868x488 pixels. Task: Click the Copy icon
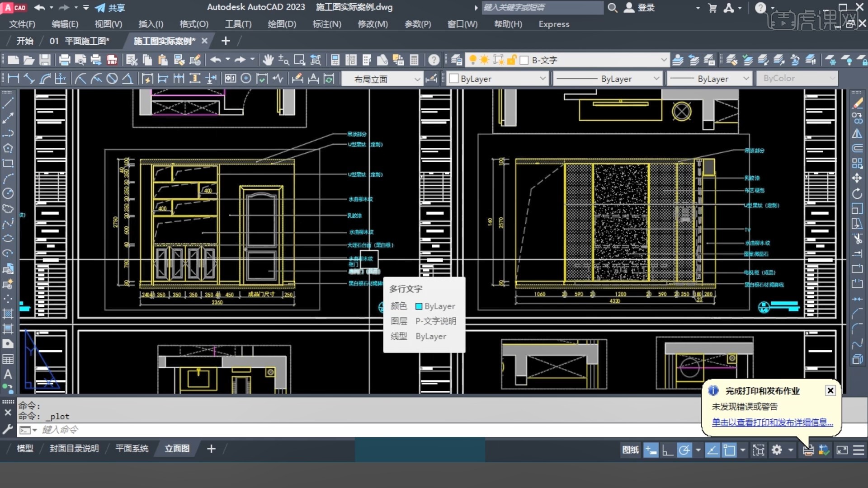(147, 60)
